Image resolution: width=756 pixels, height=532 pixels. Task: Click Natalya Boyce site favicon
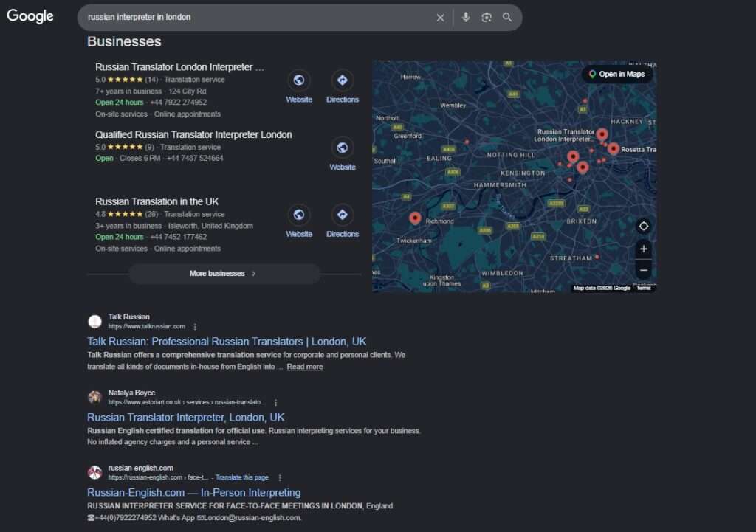click(x=95, y=397)
